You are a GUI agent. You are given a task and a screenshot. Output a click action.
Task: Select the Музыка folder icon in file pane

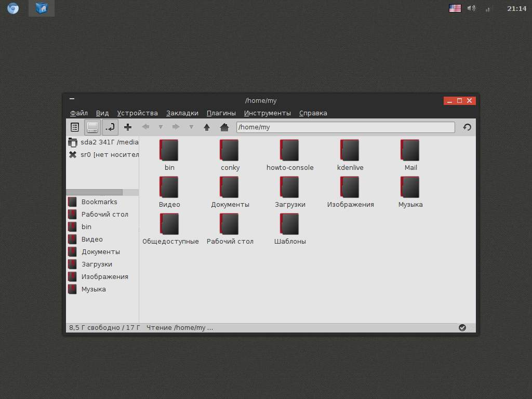410,187
